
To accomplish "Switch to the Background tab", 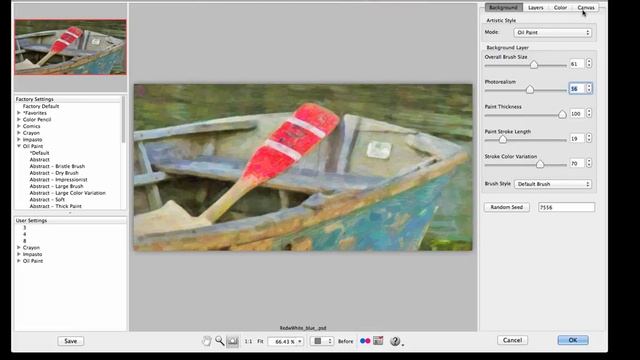I will click(x=503, y=7).
